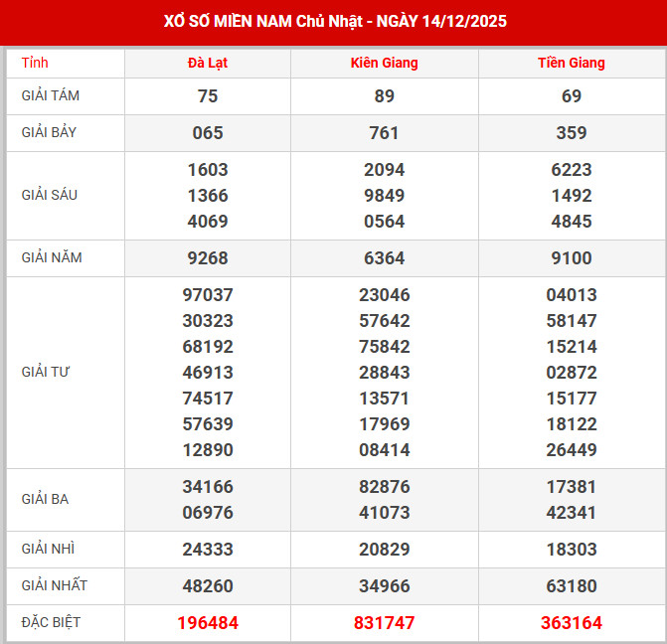
Task: Select the Kiên Giang special prize 831747
Action: coord(384,623)
